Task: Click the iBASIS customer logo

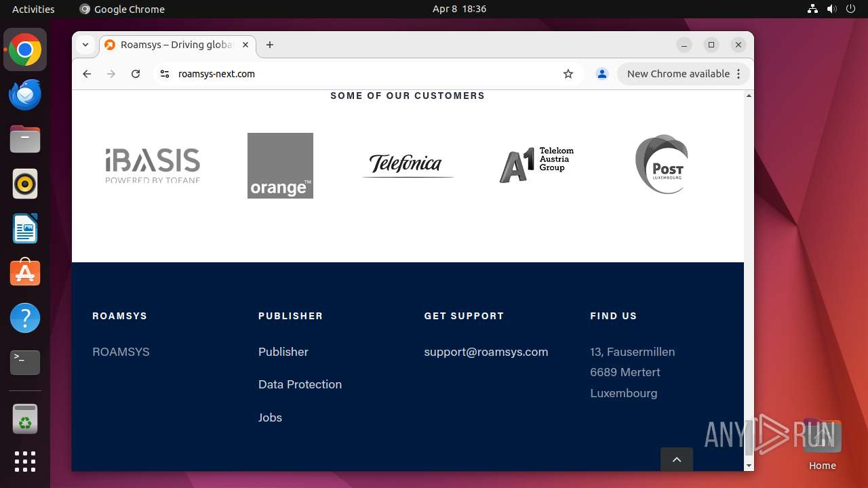Action: [x=153, y=165]
